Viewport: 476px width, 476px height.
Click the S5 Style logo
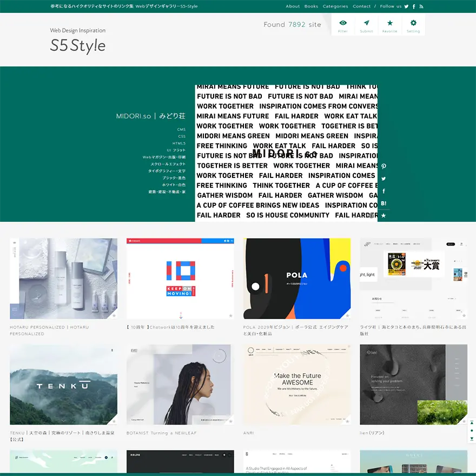tap(78, 45)
